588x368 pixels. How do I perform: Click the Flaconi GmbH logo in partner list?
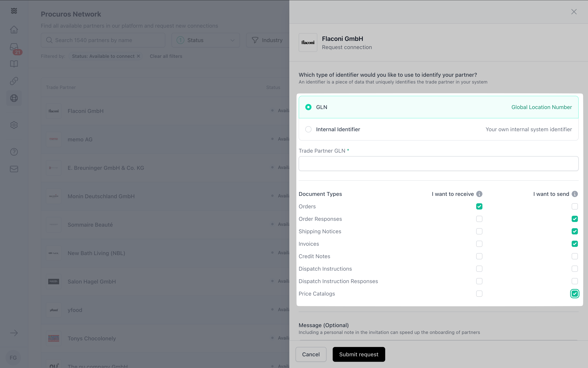[x=53, y=111]
